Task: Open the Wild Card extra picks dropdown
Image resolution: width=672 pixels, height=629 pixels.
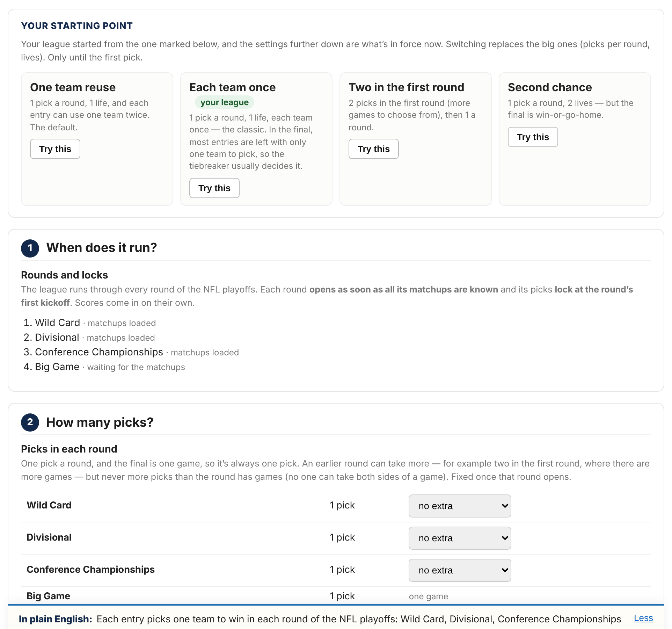Action: point(460,506)
